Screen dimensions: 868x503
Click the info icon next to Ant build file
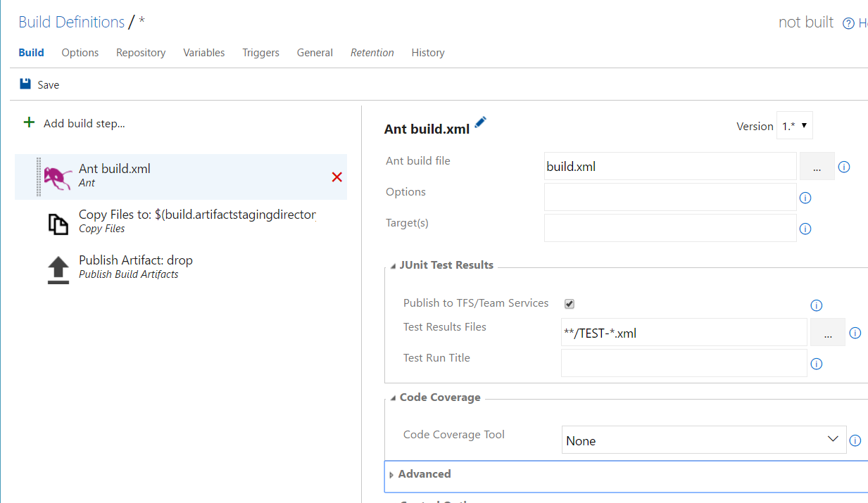pyautogui.click(x=844, y=167)
